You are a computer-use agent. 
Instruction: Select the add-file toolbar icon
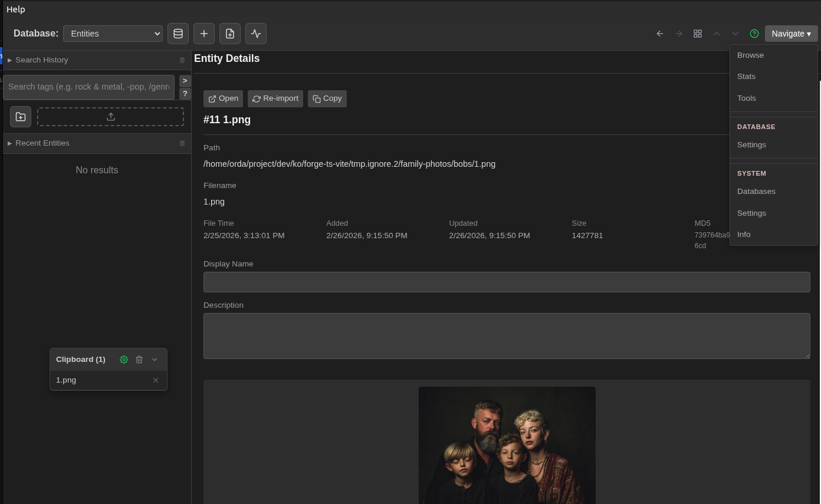(x=230, y=34)
